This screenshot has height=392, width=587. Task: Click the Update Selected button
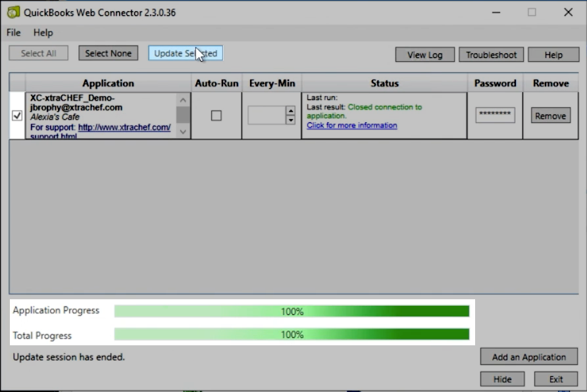point(184,53)
